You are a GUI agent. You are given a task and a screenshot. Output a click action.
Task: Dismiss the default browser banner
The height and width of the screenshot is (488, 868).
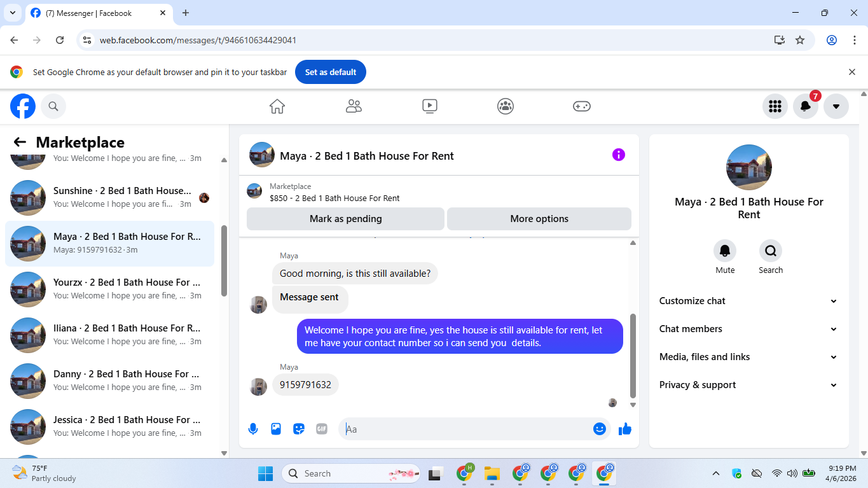point(852,72)
